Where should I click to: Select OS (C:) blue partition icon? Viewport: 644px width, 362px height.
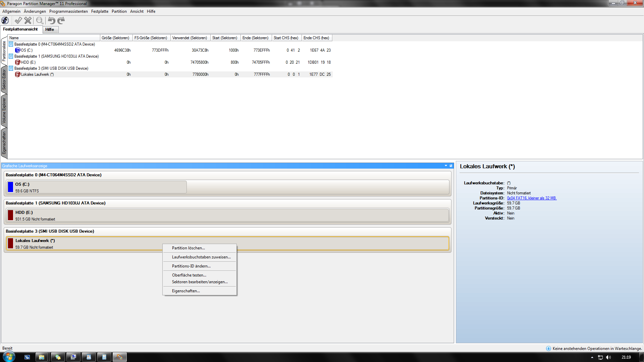18,50
